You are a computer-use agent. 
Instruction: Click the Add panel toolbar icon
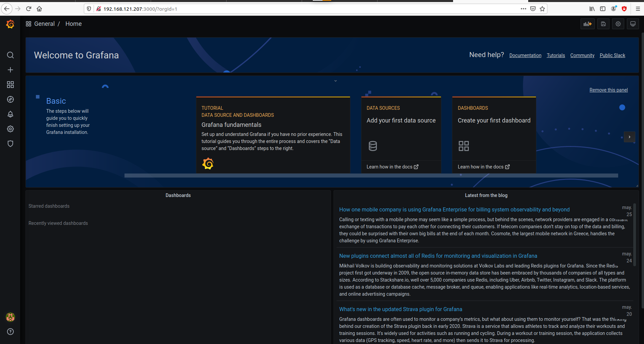coord(588,24)
